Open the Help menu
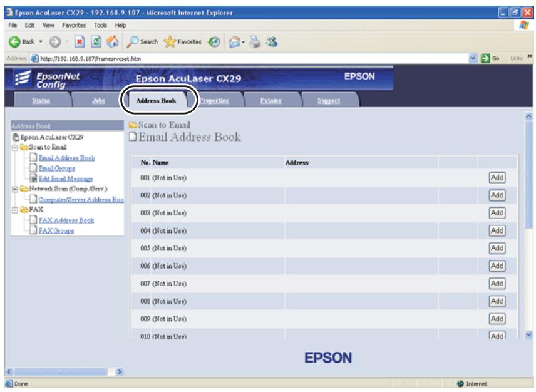The height and width of the screenshot is (392, 536). coord(121,25)
